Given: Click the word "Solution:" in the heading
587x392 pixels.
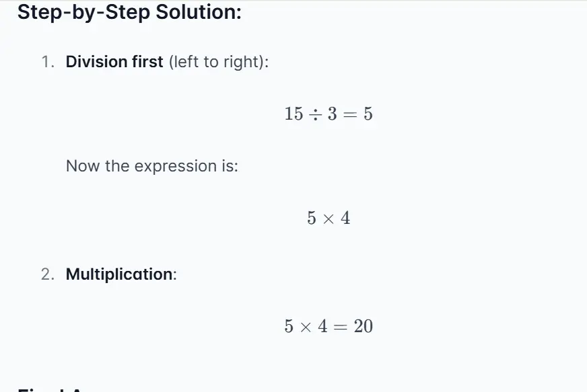Looking at the screenshot, I should [199, 12].
